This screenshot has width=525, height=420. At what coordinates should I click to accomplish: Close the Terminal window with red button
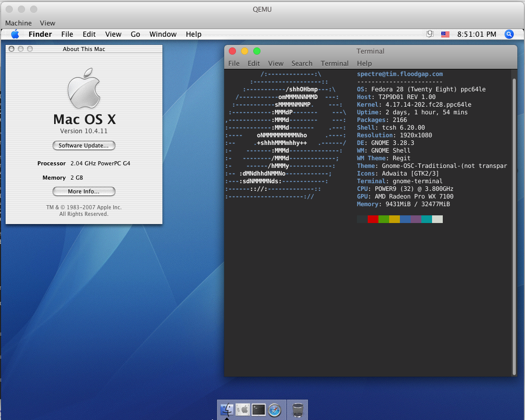(x=232, y=51)
